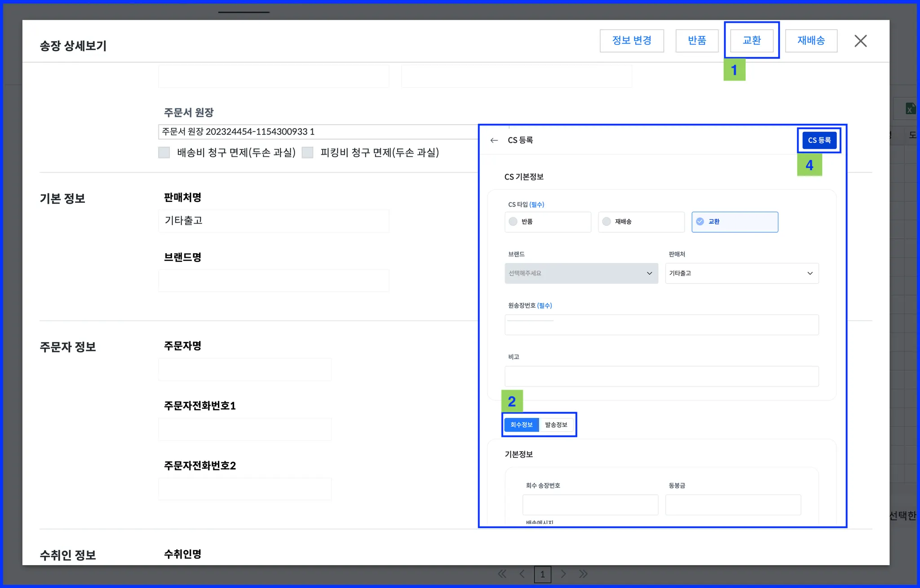
Task: Check 배송비 청구 면제 checkbox
Action: point(164,153)
